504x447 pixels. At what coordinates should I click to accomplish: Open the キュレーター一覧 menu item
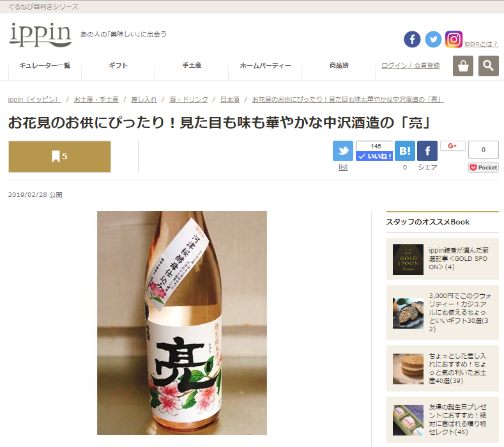[45, 65]
